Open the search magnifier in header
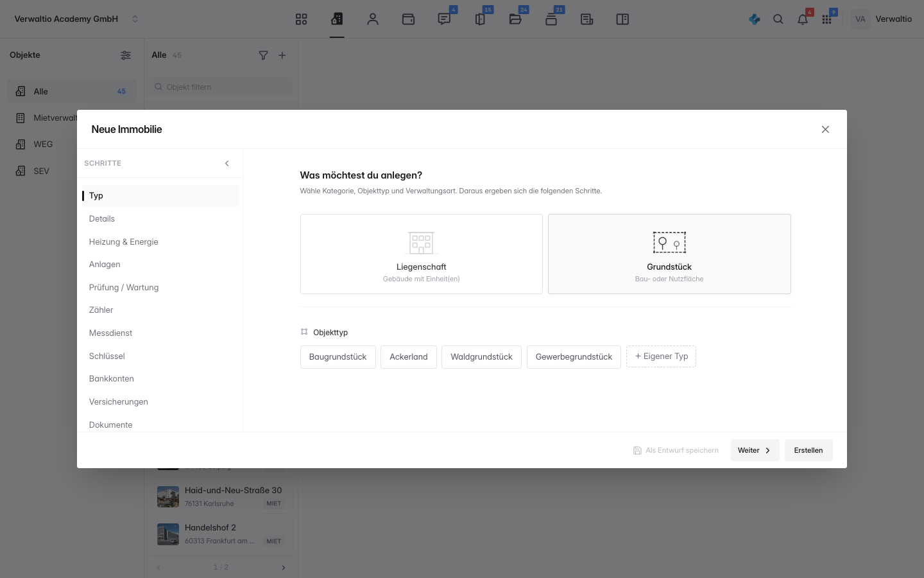 coord(778,19)
